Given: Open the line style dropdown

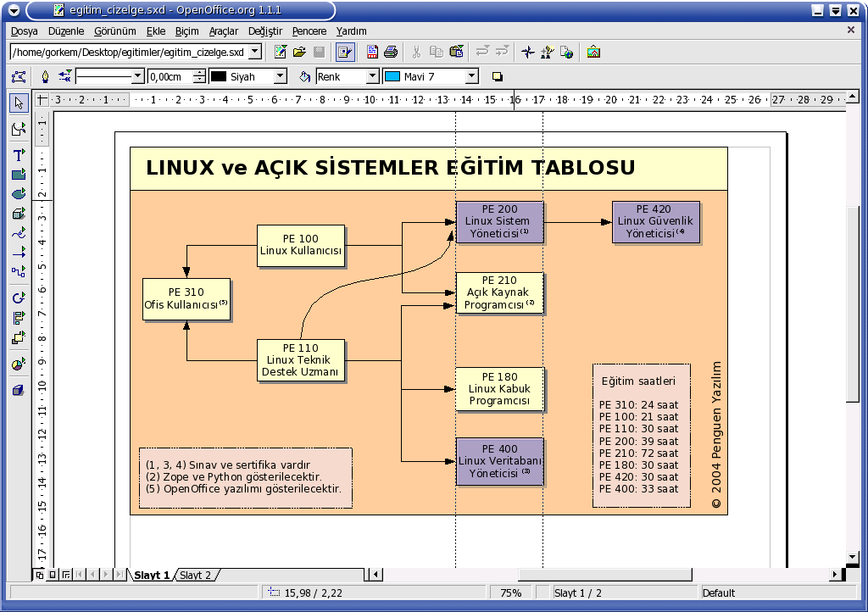Looking at the screenshot, I should [137, 77].
